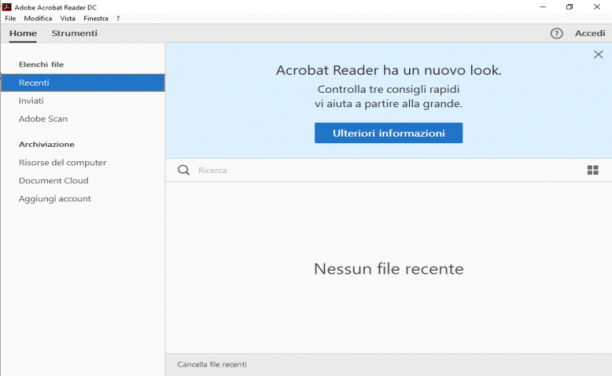Click the Adobe Acrobat title bar icon
The image size is (612, 376).
[x=7, y=7]
